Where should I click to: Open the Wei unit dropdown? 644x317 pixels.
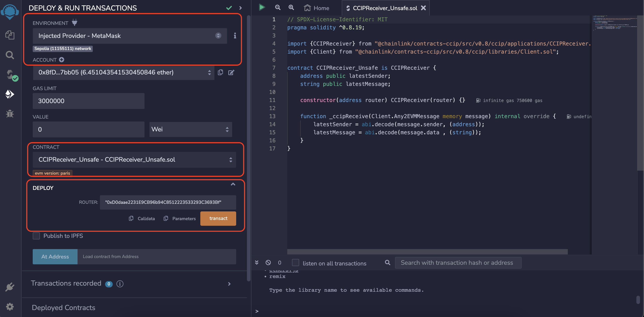pos(190,129)
